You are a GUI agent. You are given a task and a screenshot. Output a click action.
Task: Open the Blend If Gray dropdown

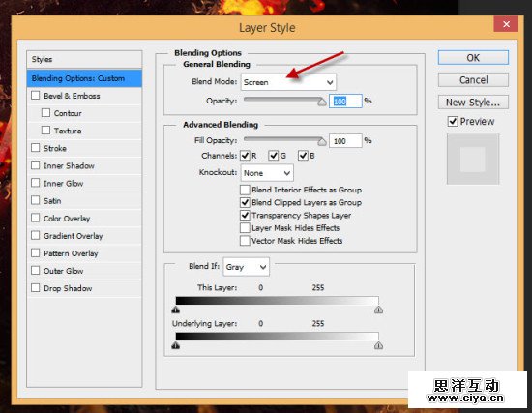tap(247, 267)
